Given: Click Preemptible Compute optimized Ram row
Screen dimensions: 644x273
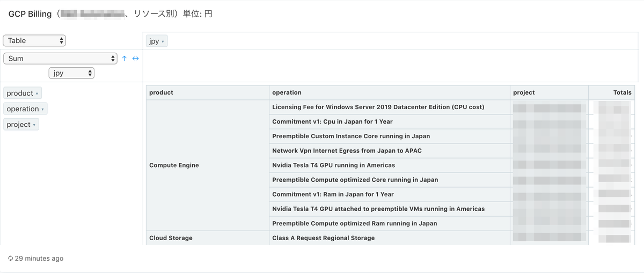Looking at the screenshot, I should 390,223.
